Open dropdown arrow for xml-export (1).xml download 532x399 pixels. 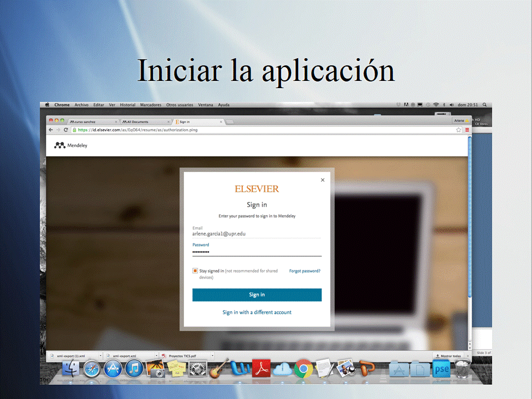tap(100, 356)
